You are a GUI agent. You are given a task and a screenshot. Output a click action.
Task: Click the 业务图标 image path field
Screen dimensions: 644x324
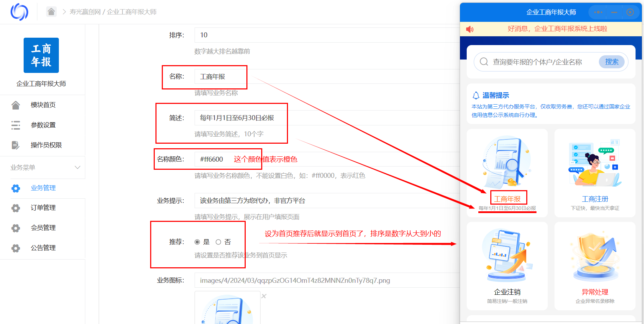pos(327,280)
